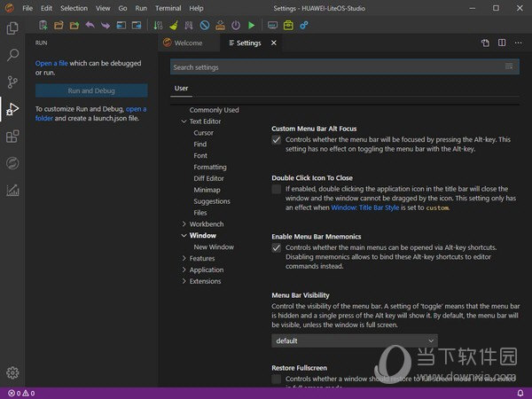The width and height of the screenshot is (532, 399).
Task: Collapse the Window settings section
Action: pyautogui.click(x=184, y=236)
